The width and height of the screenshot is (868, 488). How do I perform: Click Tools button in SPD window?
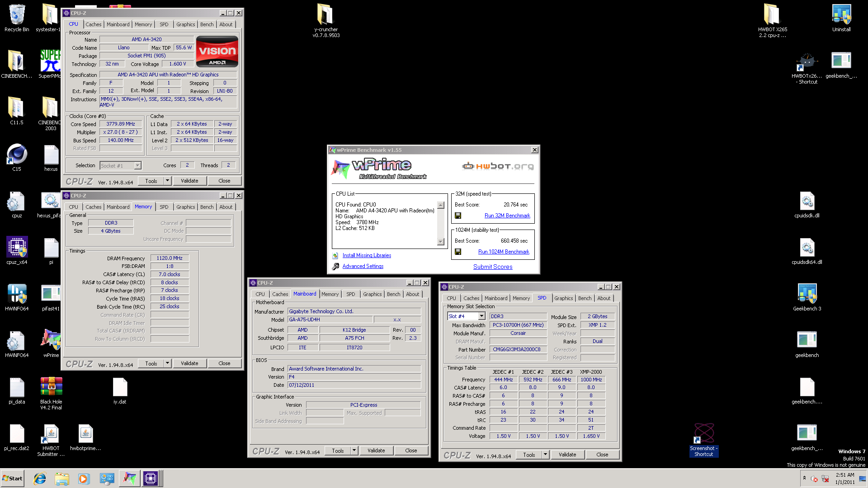point(529,455)
